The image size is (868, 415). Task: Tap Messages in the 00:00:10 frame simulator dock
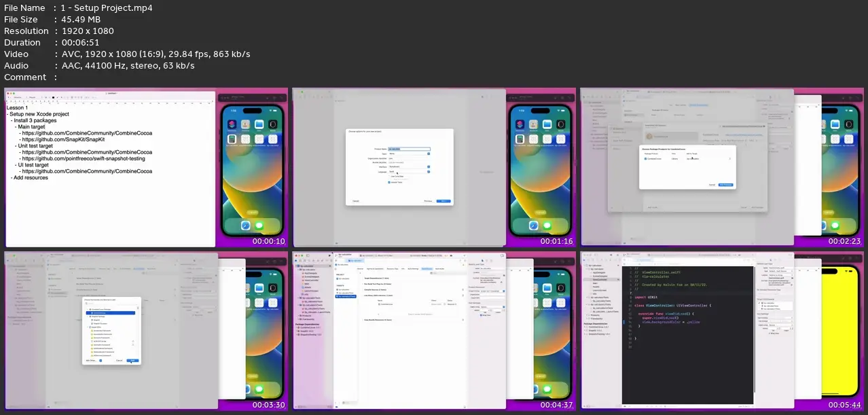(259, 225)
